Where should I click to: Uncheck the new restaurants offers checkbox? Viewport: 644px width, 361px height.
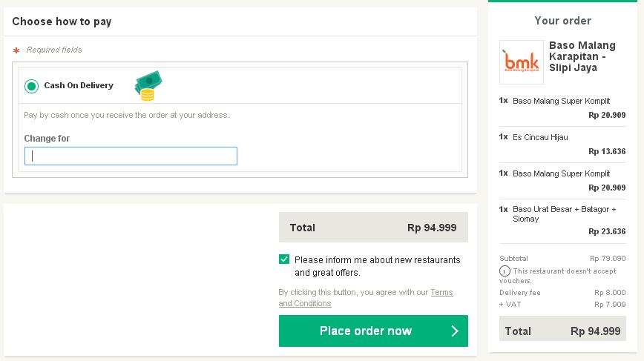pyautogui.click(x=284, y=259)
